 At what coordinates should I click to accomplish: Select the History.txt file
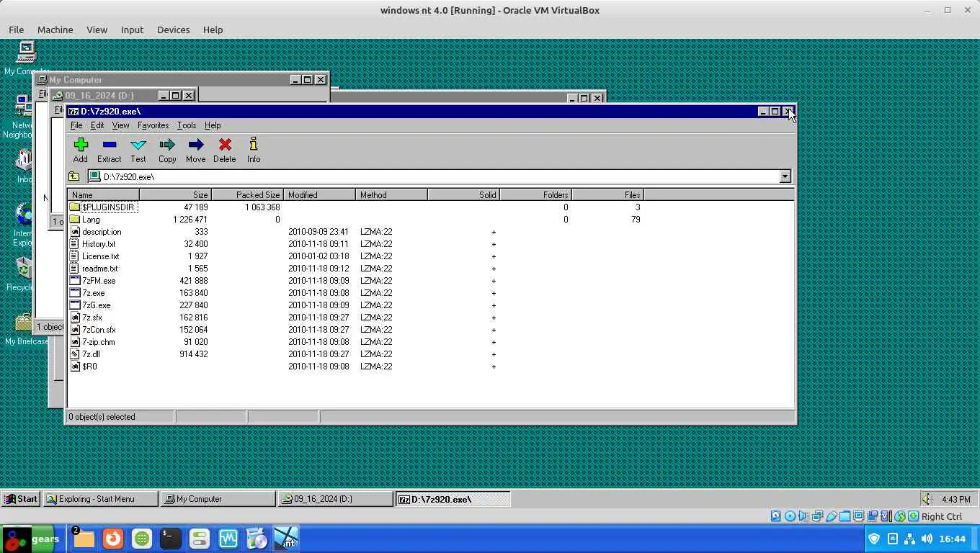point(99,244)
